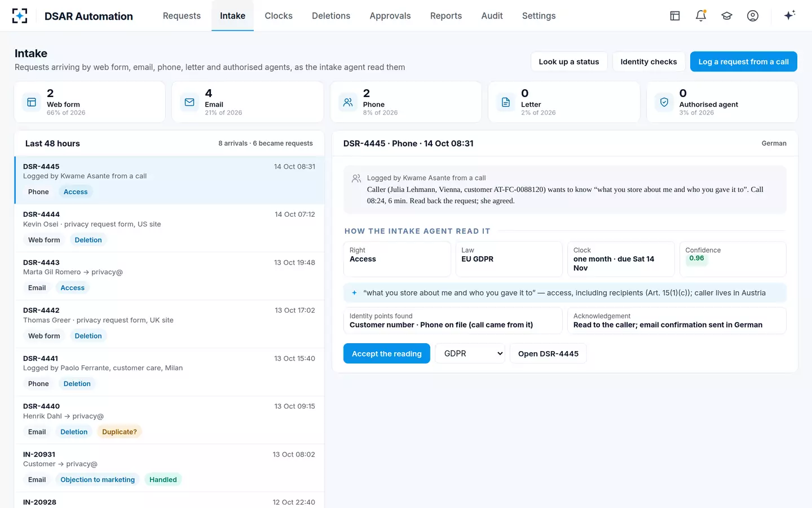Select the DSR-4443 Marta Gil Romero row
The height and width of the screenshot is (508, 812).
(x=169, y=276)
